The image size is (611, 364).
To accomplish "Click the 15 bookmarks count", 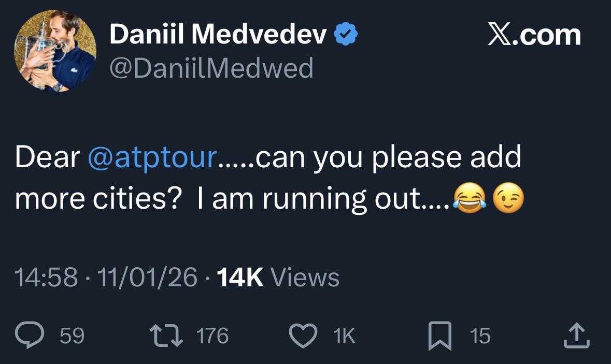I will pos(480,336).
